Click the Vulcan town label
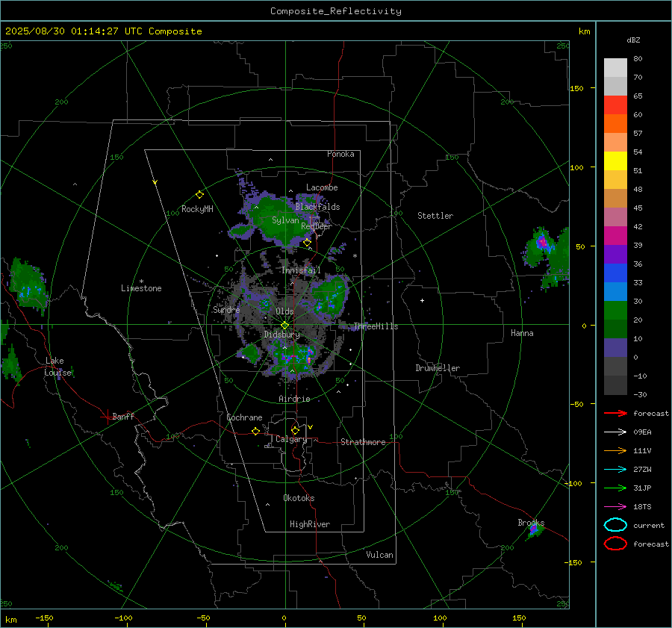The height and width of the screenshot is (628, 672). [x=379, y=555]
